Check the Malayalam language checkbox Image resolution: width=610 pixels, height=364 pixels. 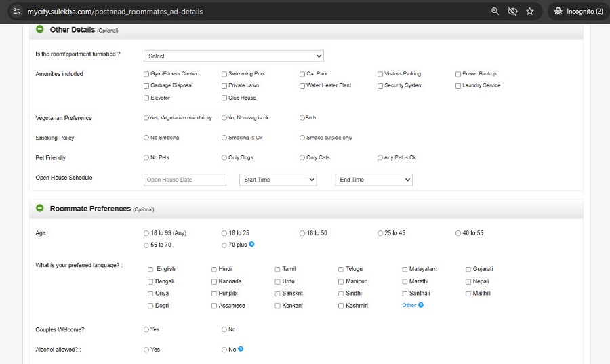click(x=405, y=269)
